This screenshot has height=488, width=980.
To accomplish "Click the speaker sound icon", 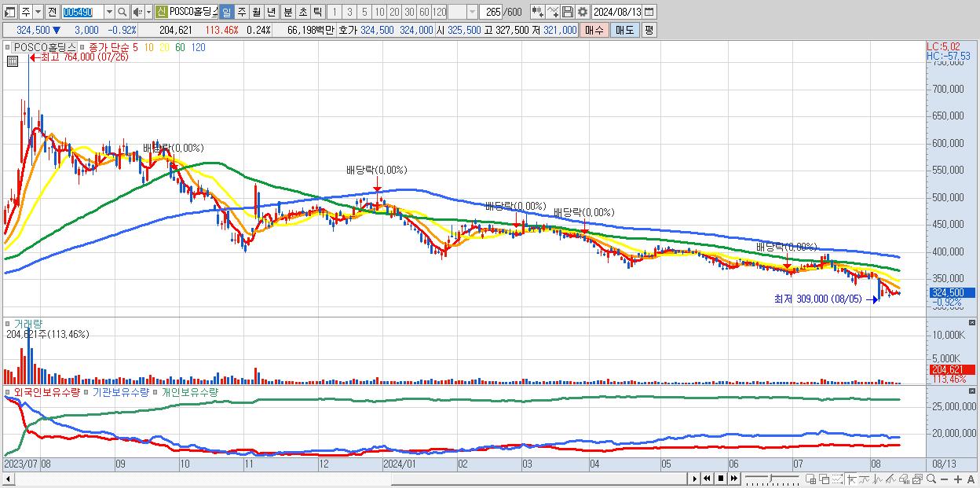I will pos(137,12).
